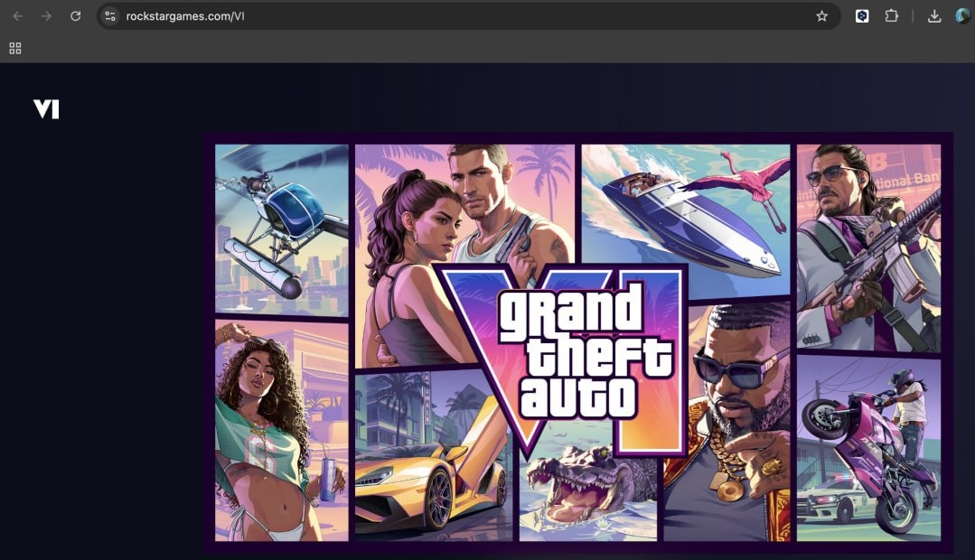
Task: Reload the page with the refresh icon
Action: [x=75, y=16]
